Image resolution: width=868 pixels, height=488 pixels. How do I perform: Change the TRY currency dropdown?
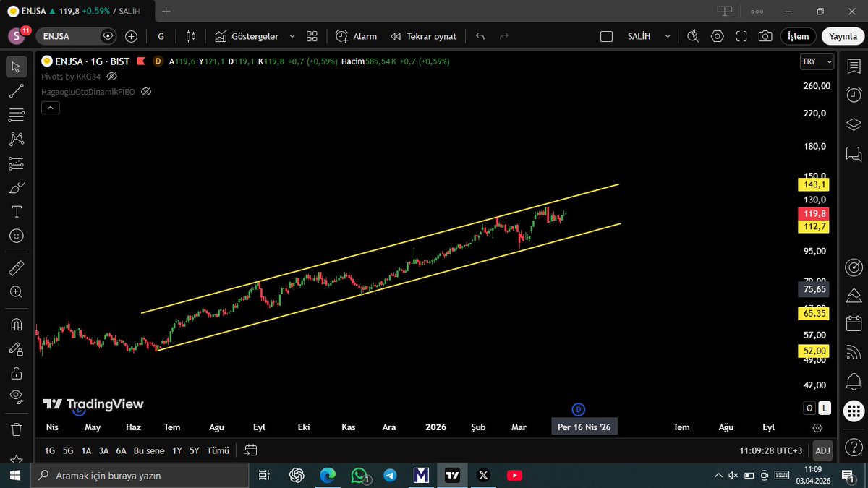tap(816, 62)
